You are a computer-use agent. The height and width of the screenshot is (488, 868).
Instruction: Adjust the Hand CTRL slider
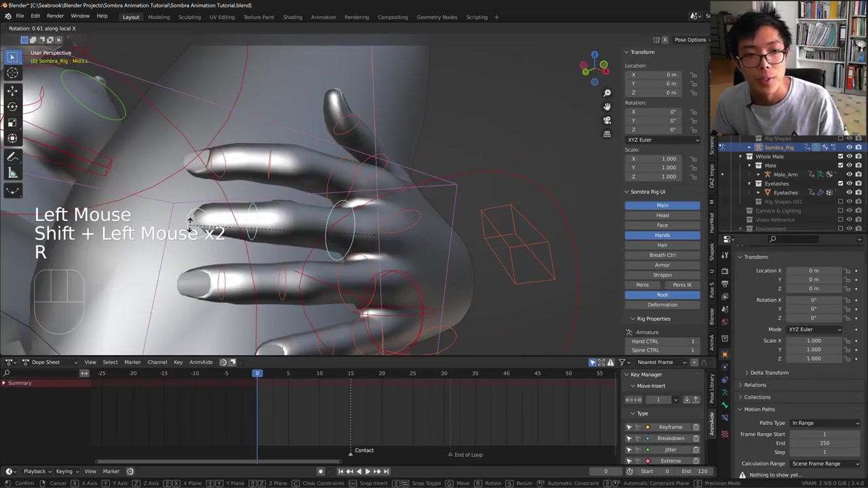click(663, 342)
